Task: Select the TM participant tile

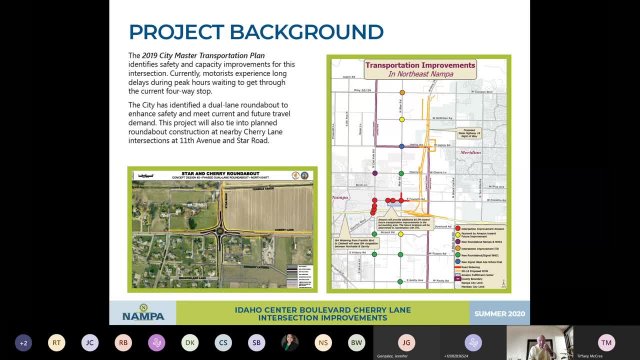Action: point(607,342)
